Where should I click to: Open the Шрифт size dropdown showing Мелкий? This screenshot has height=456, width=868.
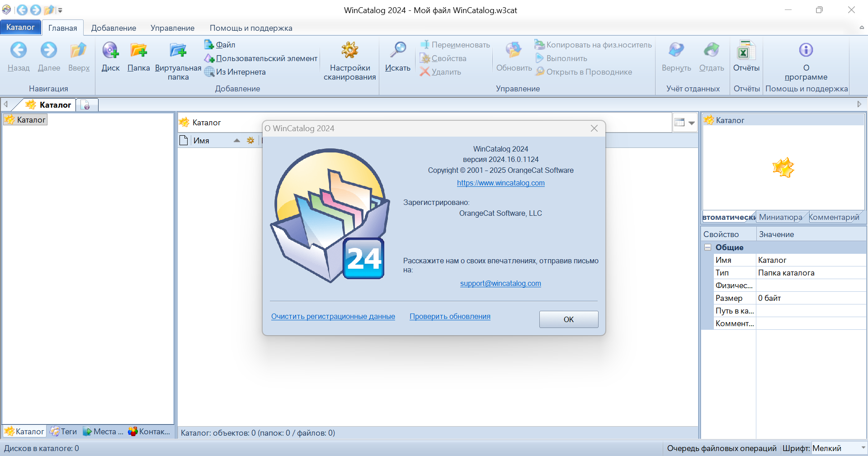point(839,448)
